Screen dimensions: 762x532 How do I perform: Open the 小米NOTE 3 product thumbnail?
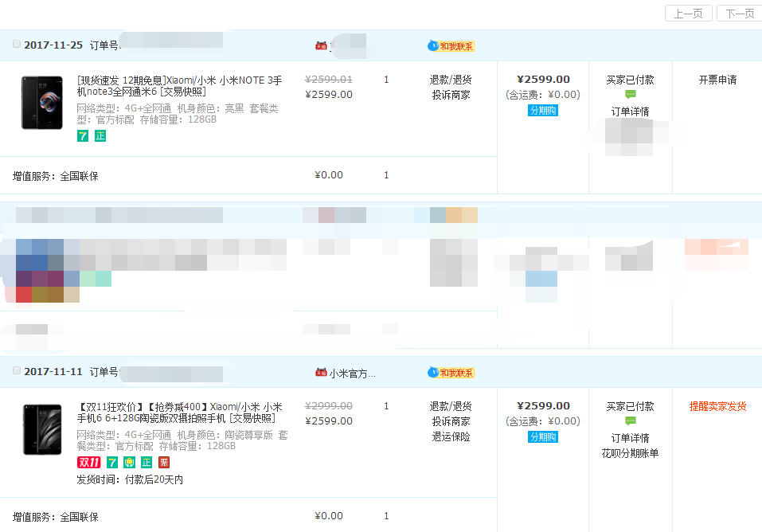point(42,103)
